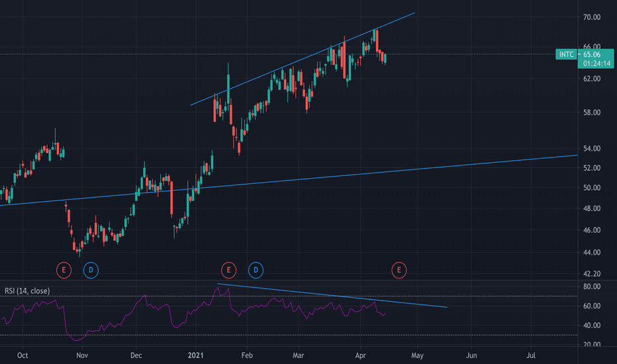Click the 50.00 price axis label
Viewport: 617px width, 364px height.
coord(592,188)
